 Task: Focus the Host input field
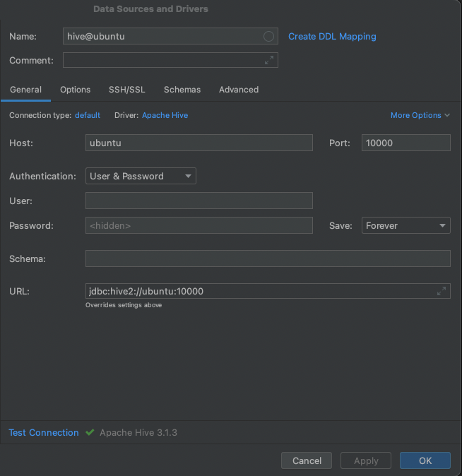pyautogui.click(x=199, y=143)
